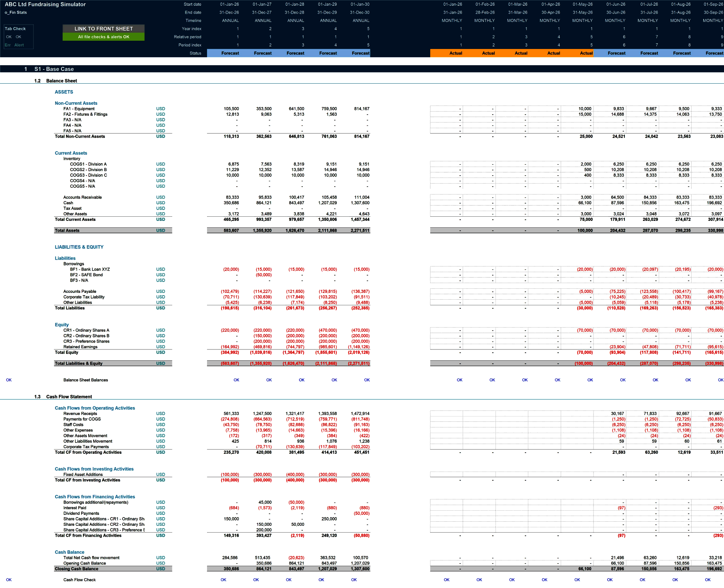Screen dimensions: 724x588
Task: Select BF2 - SAFE Bond label
Action: pos(86,275)
